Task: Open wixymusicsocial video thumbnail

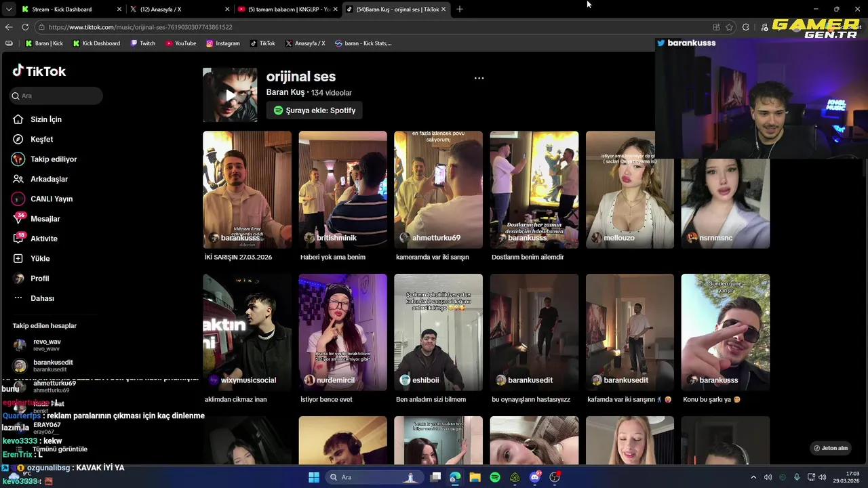Action: coord(247,332)
